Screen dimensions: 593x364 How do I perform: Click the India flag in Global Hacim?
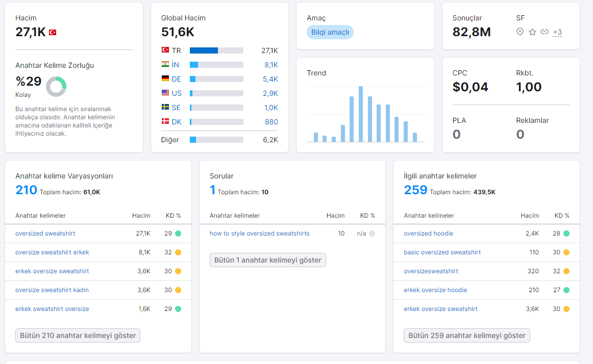(x=165, y=64)
